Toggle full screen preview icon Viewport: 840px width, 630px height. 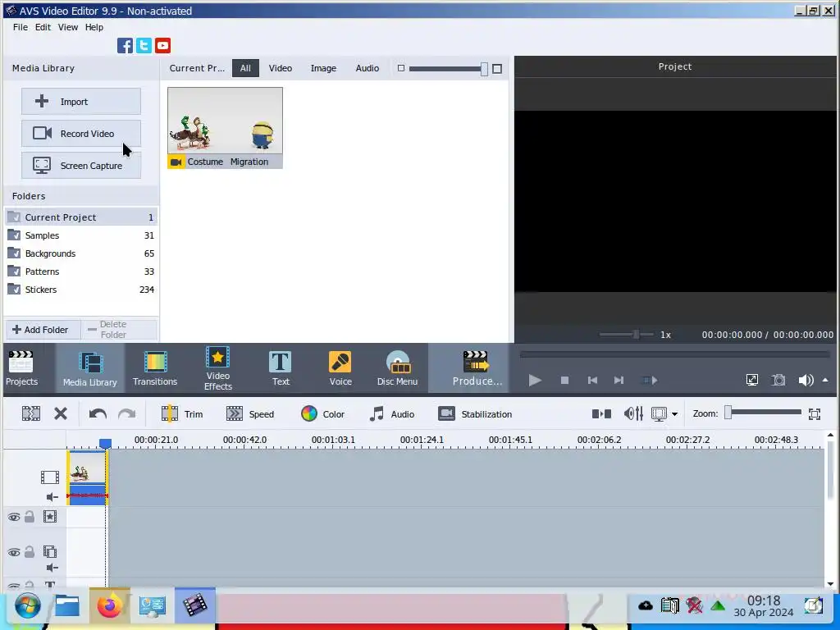(752, 381)
